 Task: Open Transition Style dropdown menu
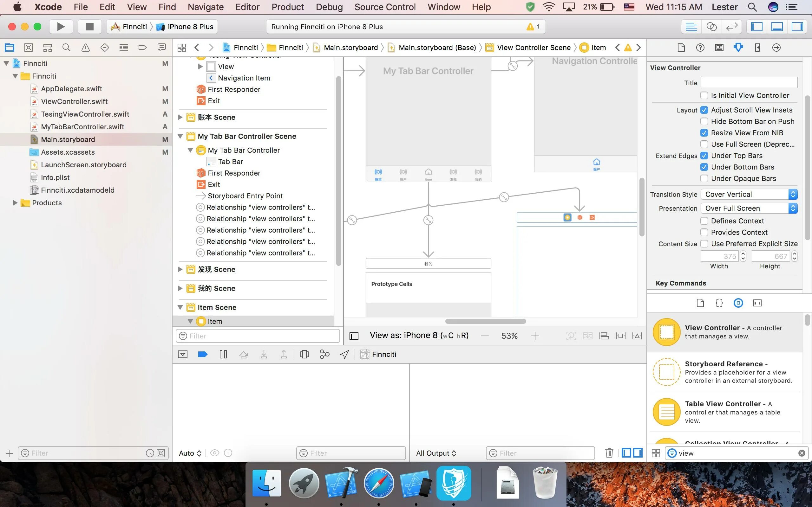click(x=750, y=194)
